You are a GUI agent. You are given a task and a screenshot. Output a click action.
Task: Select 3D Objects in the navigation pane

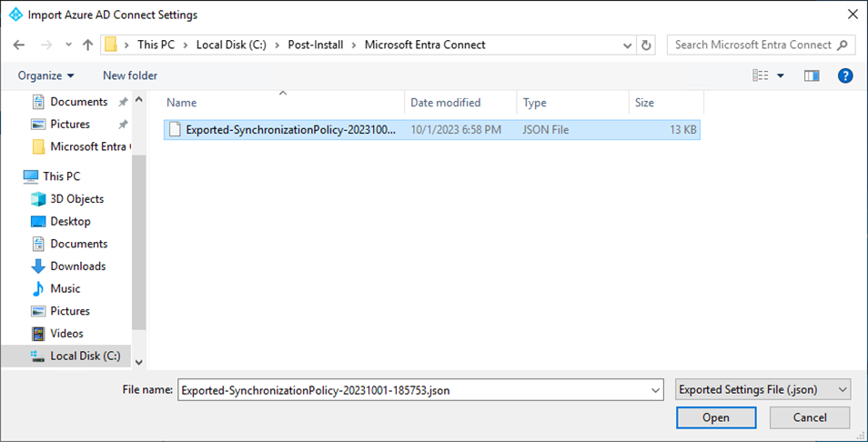click(x=76, y=199)
